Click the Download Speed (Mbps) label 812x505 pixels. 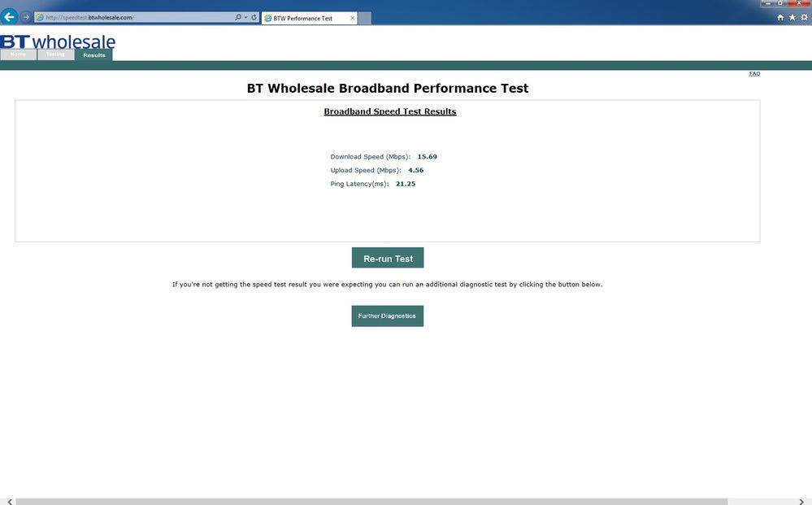click(x=371, y=156)
